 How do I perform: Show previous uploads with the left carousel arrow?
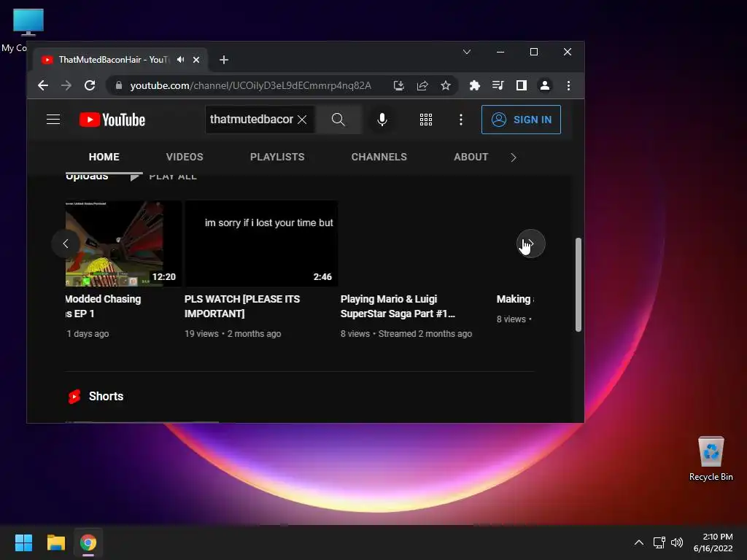[66, 244]
